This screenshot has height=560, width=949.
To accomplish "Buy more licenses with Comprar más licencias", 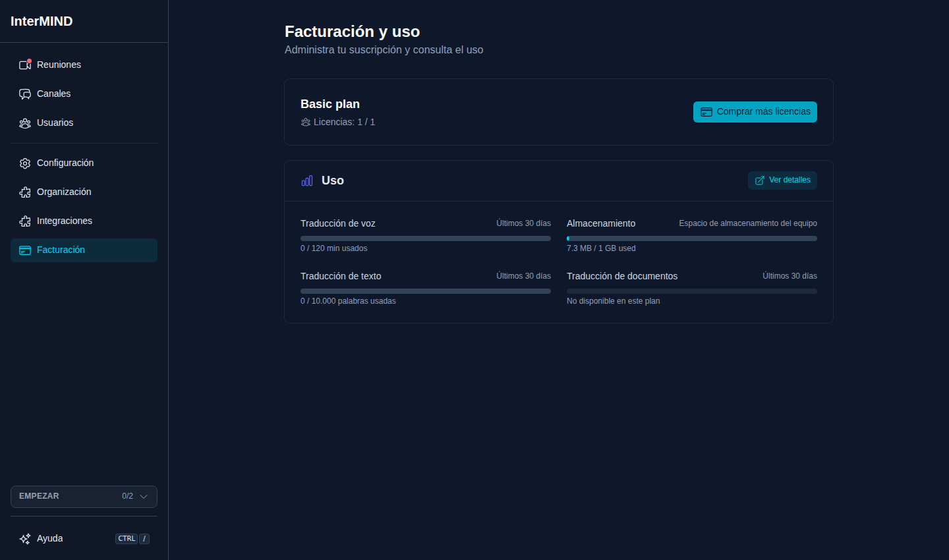I will pyautogui.click(x=755, y=112).
